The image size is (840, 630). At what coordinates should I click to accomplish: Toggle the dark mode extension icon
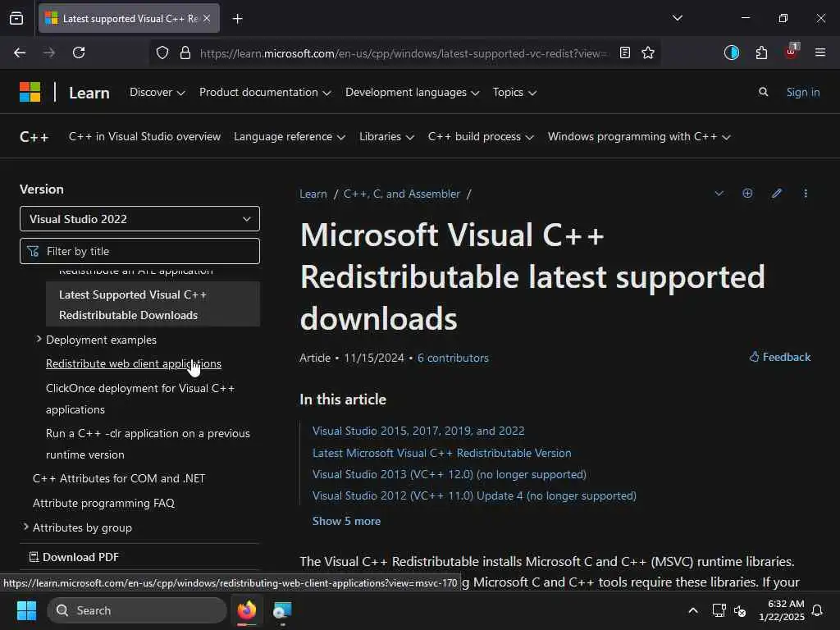coord(731,52)
